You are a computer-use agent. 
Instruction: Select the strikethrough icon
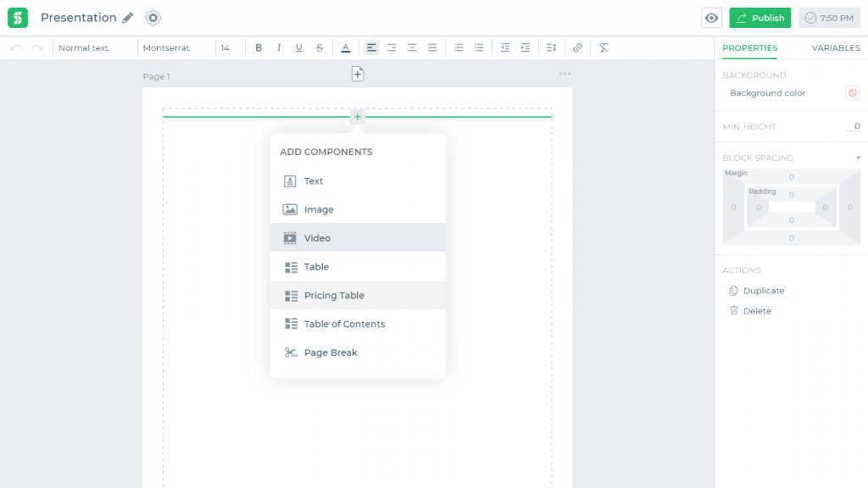[320, 47]
